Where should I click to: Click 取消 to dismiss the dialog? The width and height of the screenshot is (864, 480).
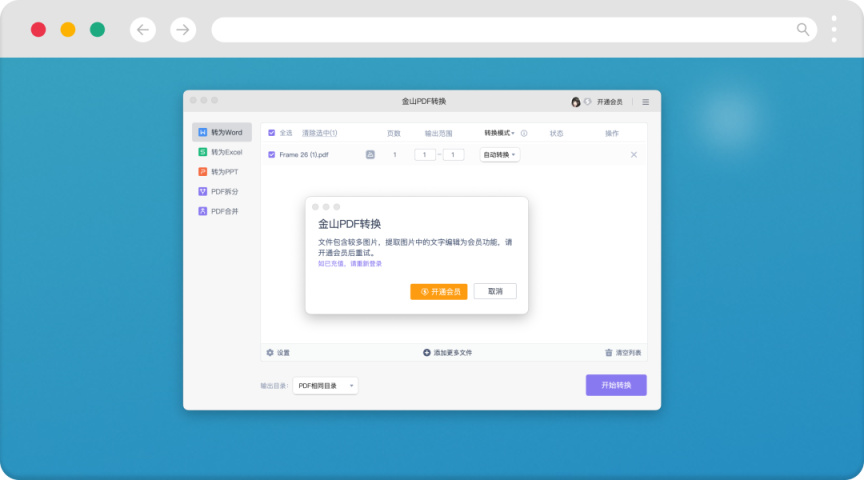click(495, 291)
